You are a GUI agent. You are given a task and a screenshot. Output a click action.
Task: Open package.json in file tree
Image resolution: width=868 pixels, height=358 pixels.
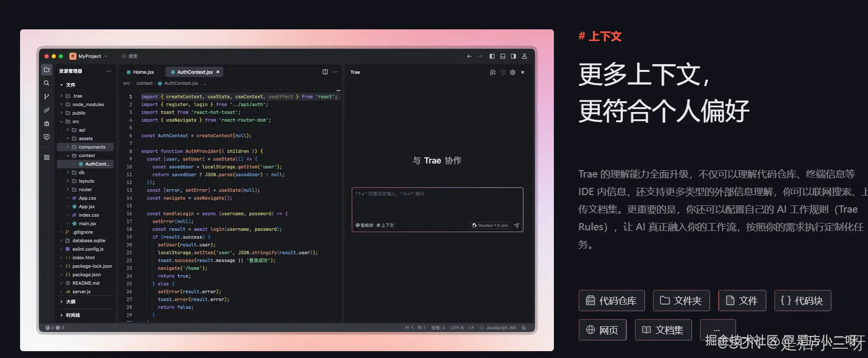(87, 274)
